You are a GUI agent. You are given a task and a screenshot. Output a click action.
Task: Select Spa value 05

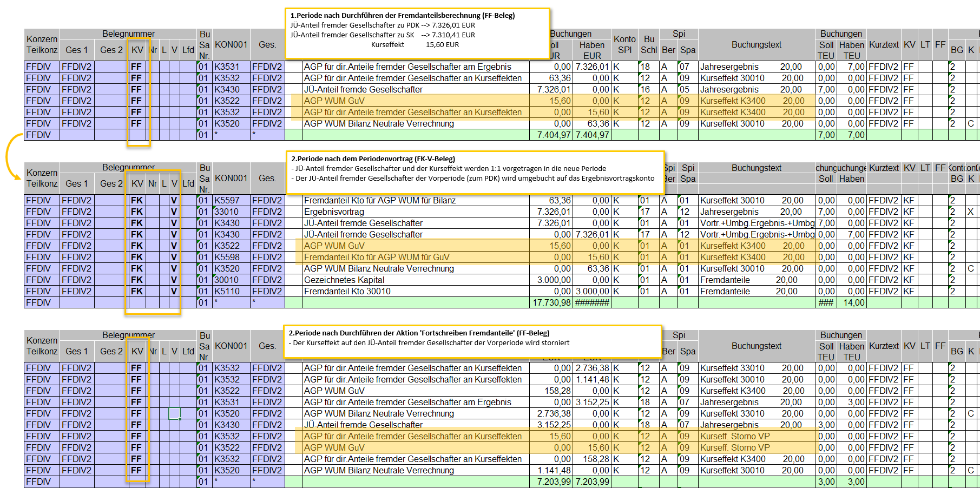click(x=688, y=89)
